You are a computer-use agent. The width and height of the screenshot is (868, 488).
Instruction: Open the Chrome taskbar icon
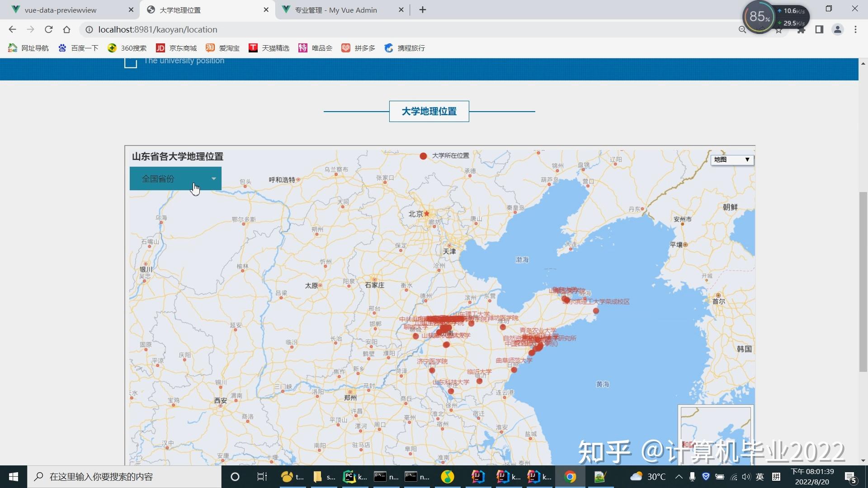pos(570,477)
